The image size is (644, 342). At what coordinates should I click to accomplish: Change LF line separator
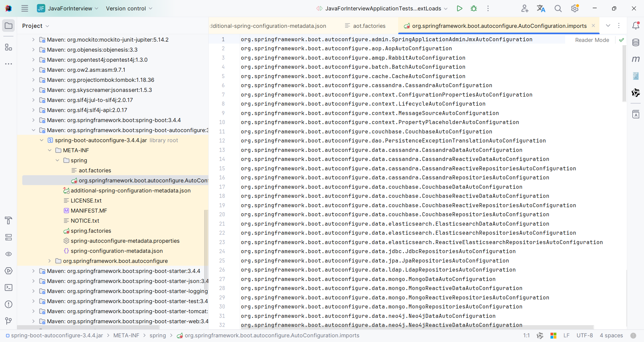pos(567,335)
